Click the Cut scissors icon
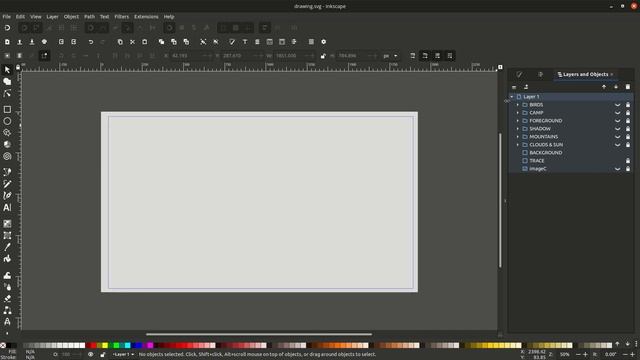 (x=132, y=42)
